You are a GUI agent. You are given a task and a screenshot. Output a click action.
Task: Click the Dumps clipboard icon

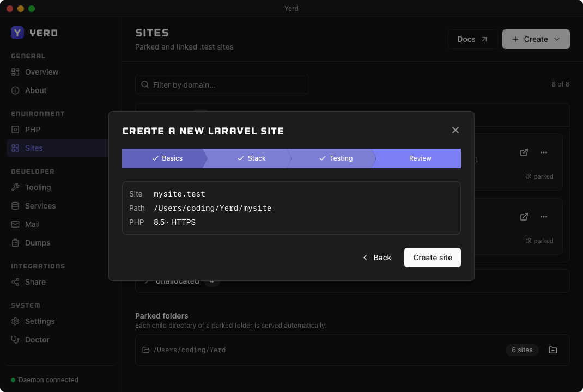pyautogui.click(x=15, y=243)
